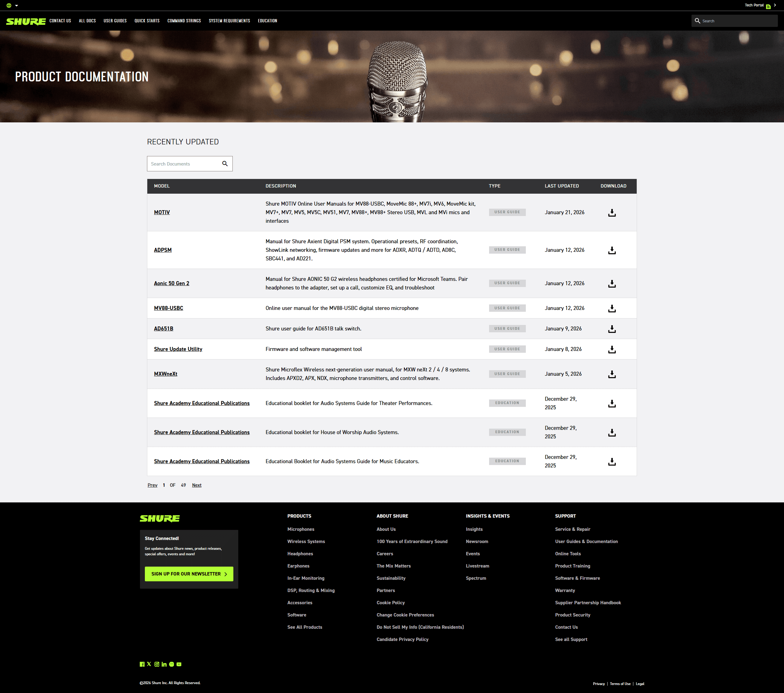This screenshot has height=693, width=784.
Task: Open the MXWneXt user manual link
Action: (x=166, y=374)
